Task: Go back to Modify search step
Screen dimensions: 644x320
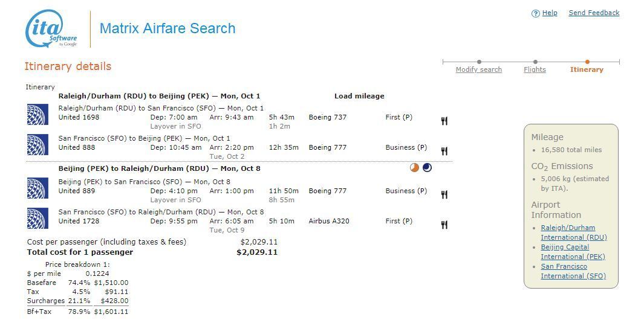Action: pyautogui.click(x=479, y=69)
